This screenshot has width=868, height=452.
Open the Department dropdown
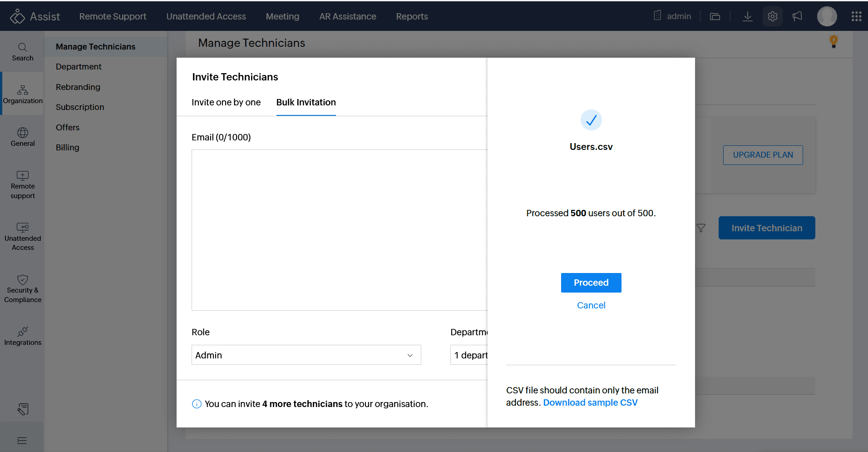coord(469,355)
